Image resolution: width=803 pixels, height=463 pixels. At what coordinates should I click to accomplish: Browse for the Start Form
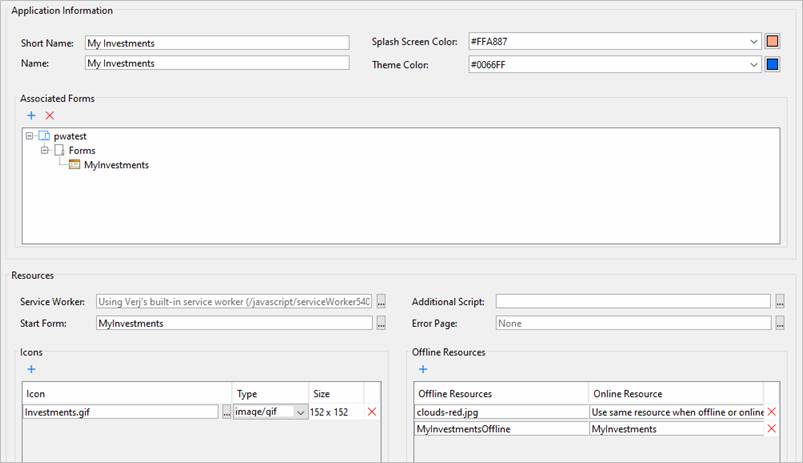click(380, 323)
